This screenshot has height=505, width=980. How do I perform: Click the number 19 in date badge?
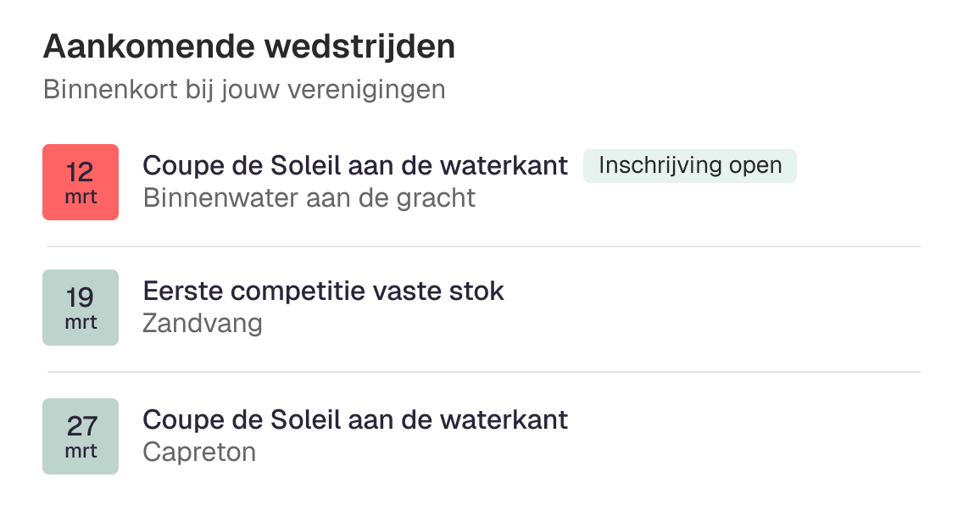[81, 297]
